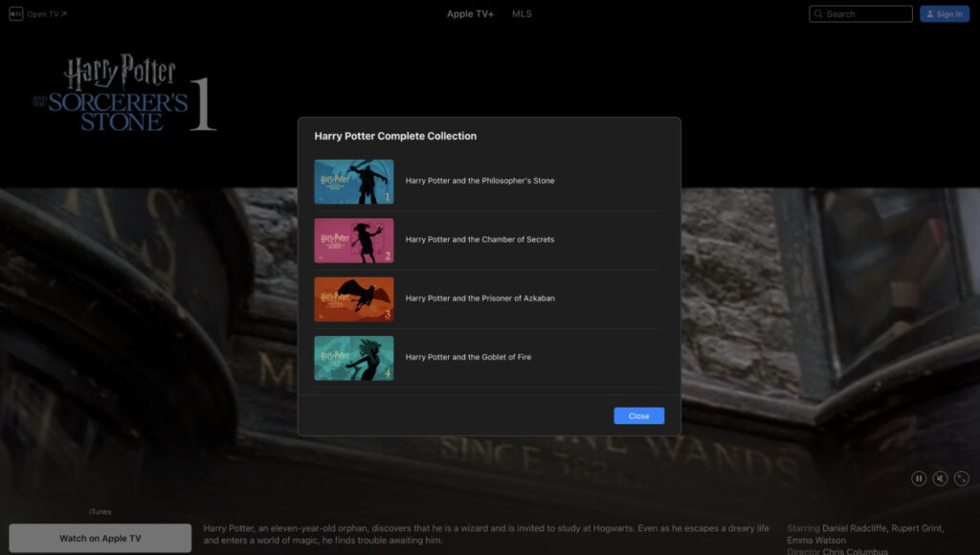The width and height of the screenshot is (980, 555).
Task: Open Harry Potter and the Philosopher's Stone
Action: point(480,181)
